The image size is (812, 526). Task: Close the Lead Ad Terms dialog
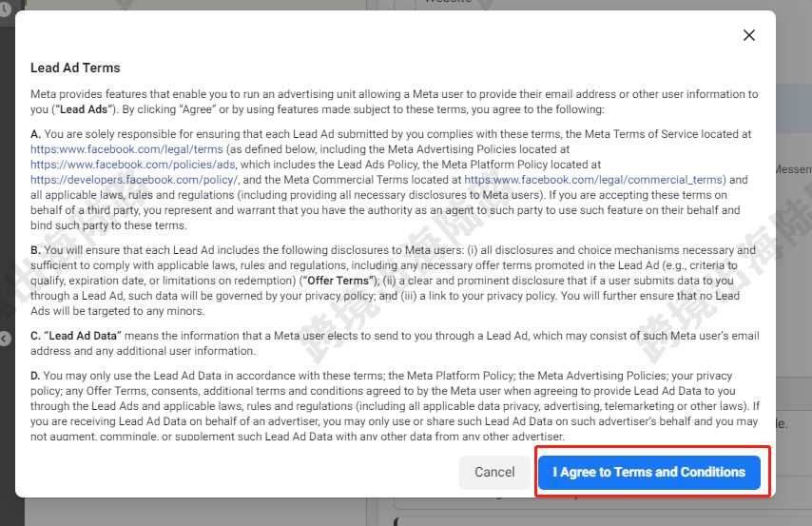point(749,35)
